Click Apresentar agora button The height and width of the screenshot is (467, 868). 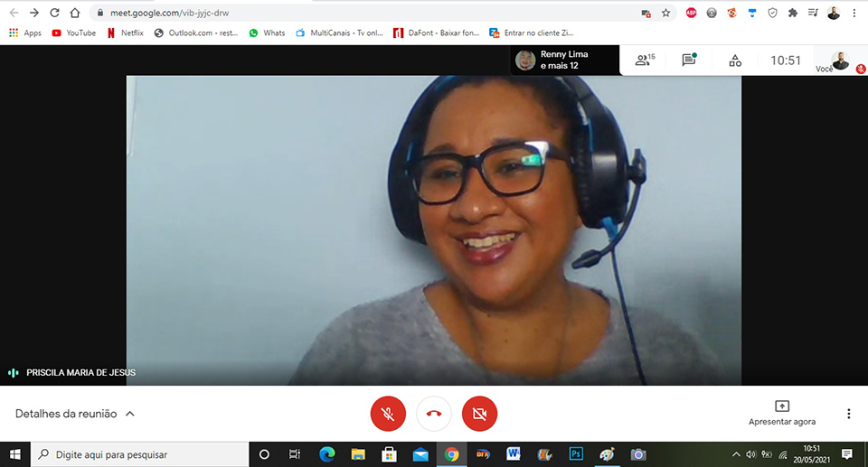click(782, 414)
